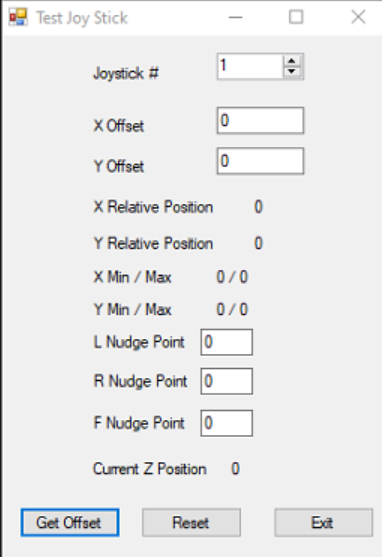
Task: Click the Test Joy Stick title text
Action: pyautogui.click(x=82, y=18)
